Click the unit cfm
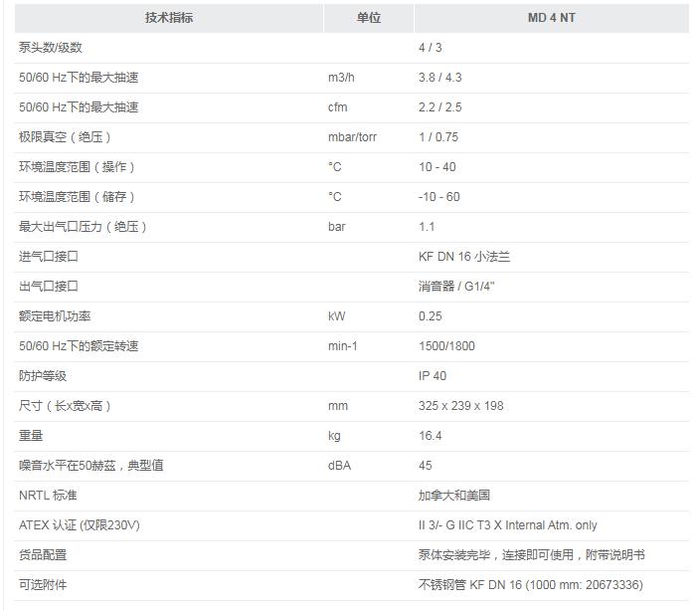 pos(337,107)
